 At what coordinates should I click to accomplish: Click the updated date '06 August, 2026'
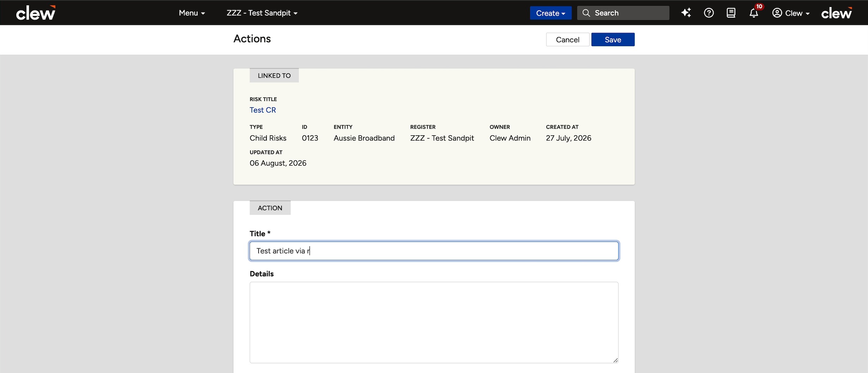click(278, 163)
